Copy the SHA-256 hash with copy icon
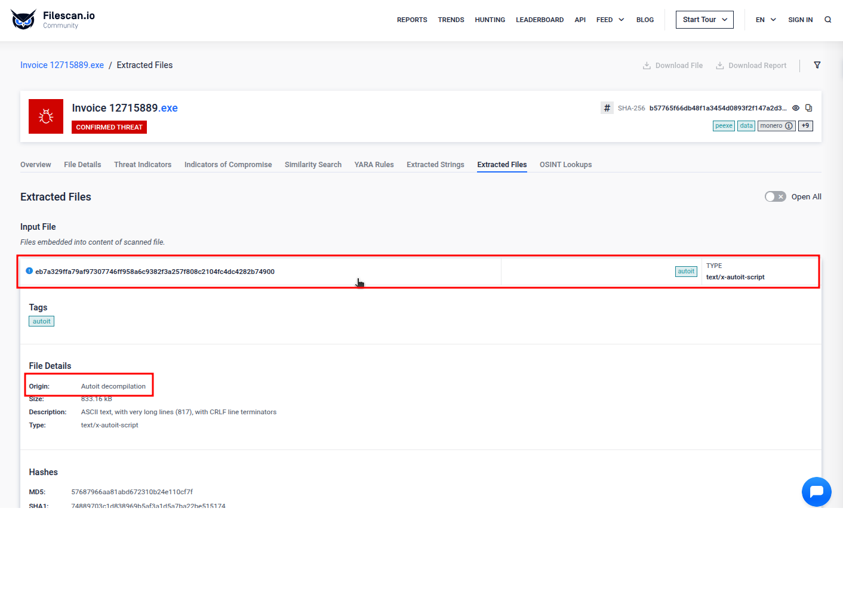Screen dimensions: 843x616 click(x=808, y=108)
